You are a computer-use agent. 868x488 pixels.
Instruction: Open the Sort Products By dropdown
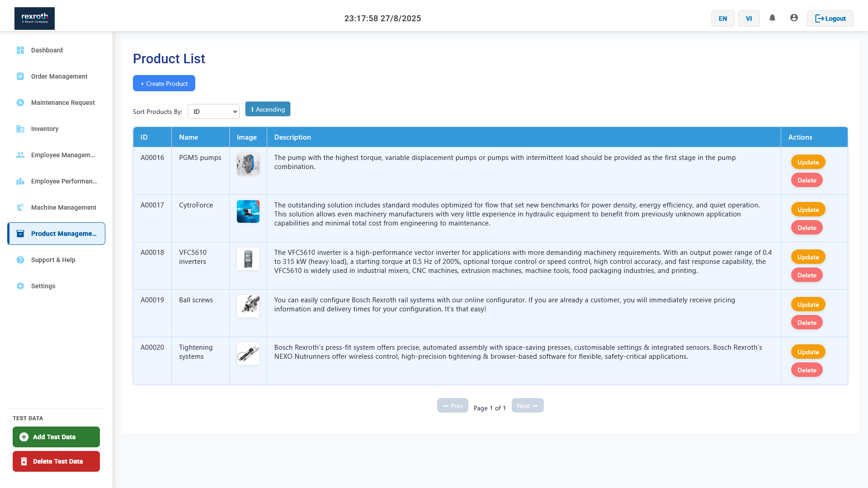[x=213, y=112]
